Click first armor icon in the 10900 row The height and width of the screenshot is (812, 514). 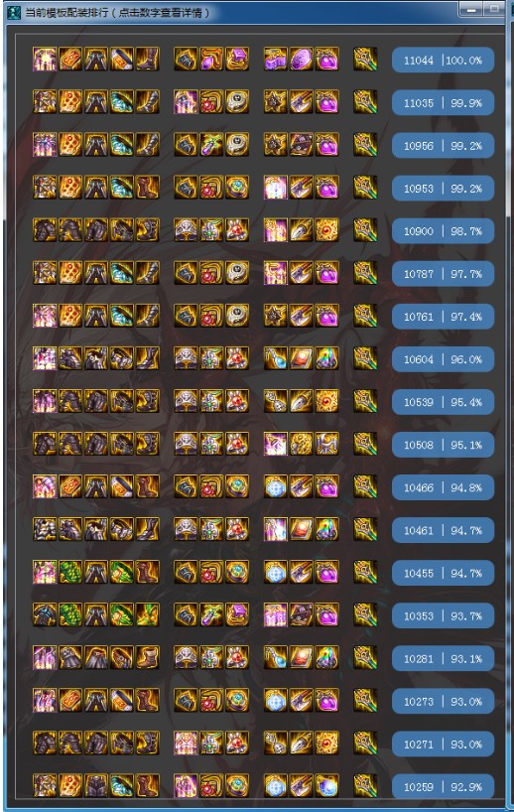coord(45,230)
